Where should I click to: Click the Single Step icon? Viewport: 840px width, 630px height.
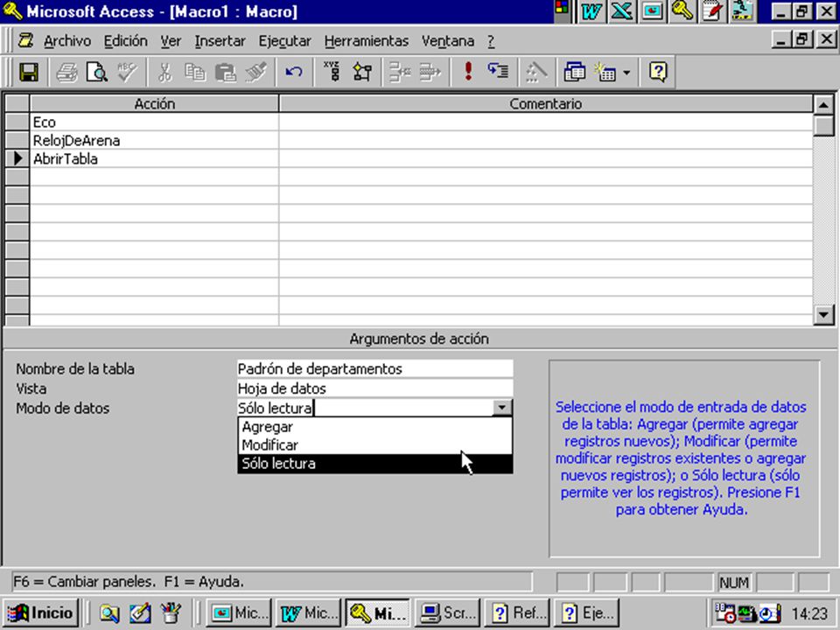click(498, 72)
